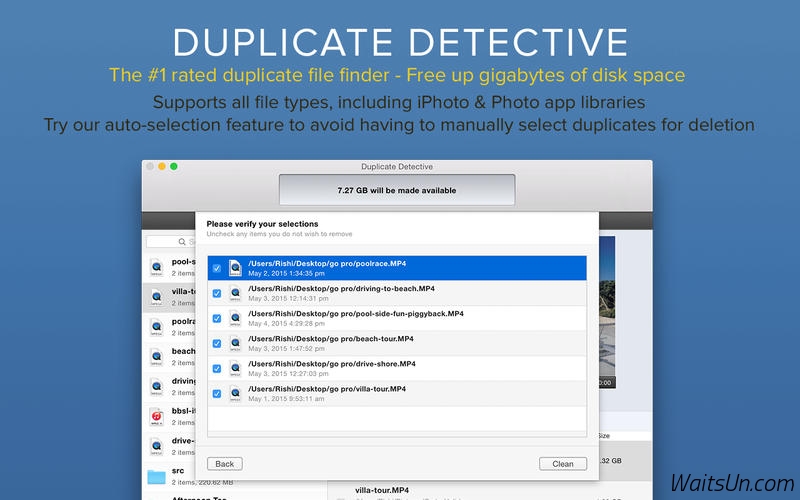Click the sidebar bbsl music file icon

[157, 416]
